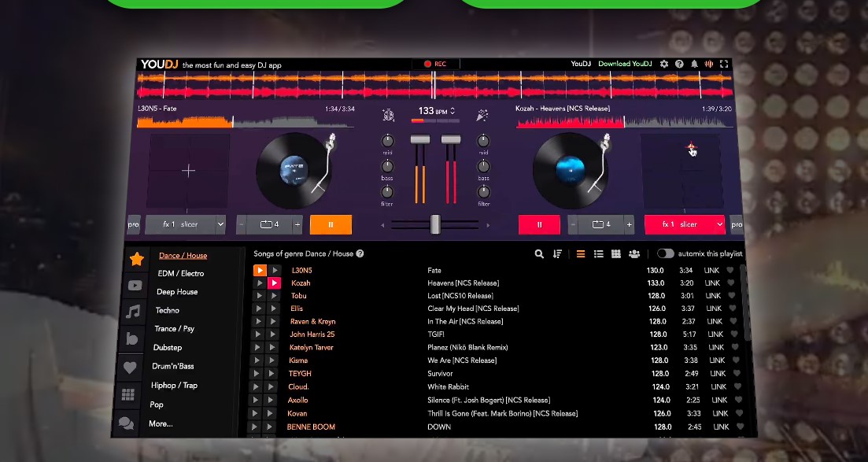Switch to the orange compact list view

point(581,253)
